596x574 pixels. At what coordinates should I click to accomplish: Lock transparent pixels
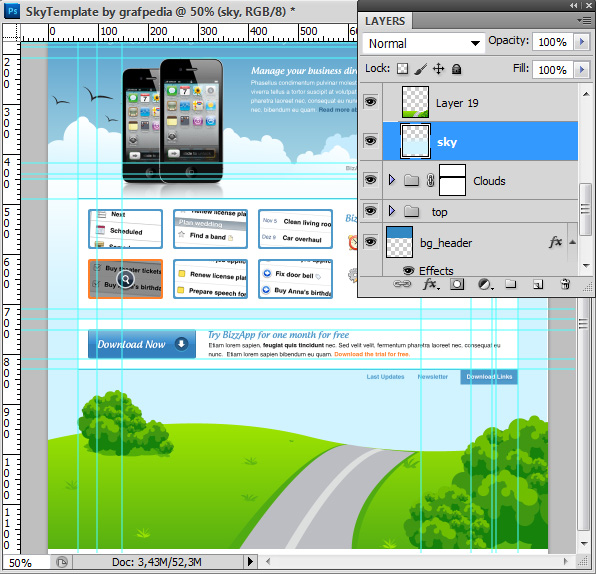point(403,69)
